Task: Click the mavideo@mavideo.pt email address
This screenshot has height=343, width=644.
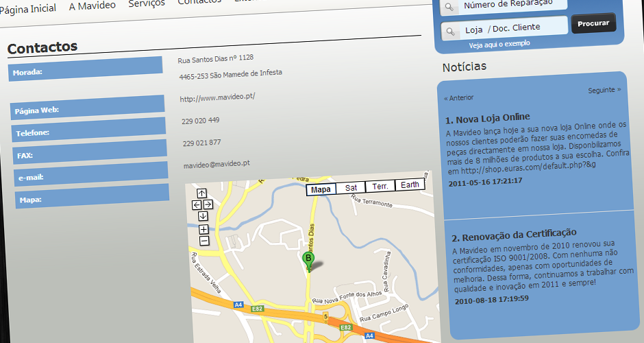Action: 216,165
